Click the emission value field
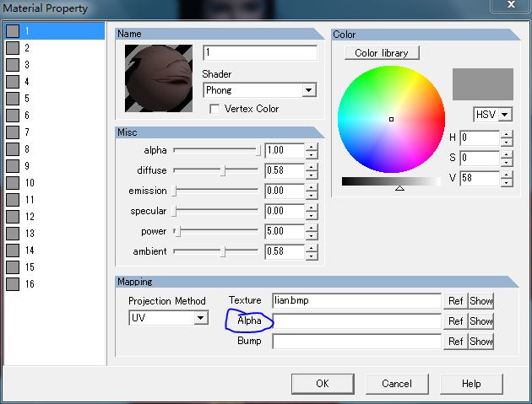This screenshot has width=532, height=404. coord(285,191)
